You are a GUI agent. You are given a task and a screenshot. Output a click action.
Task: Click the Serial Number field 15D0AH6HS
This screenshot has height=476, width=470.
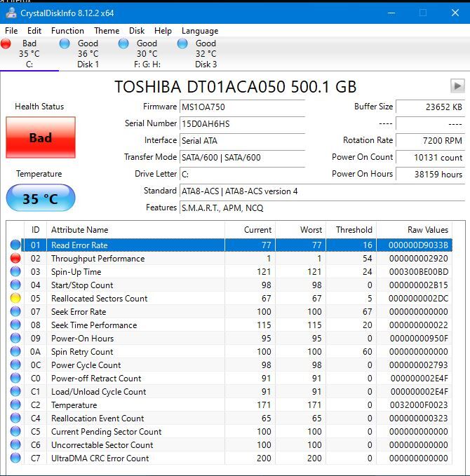tap(243, 123)
